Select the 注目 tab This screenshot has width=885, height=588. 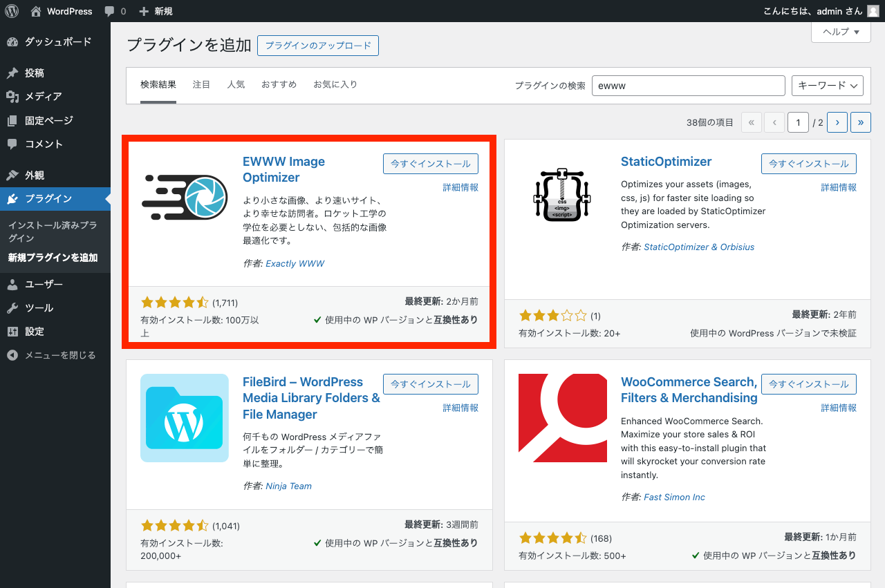point(202,84)
